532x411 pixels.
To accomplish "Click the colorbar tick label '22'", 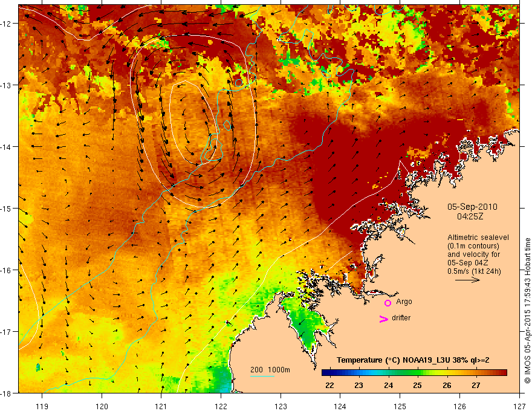I will [329, 386].
